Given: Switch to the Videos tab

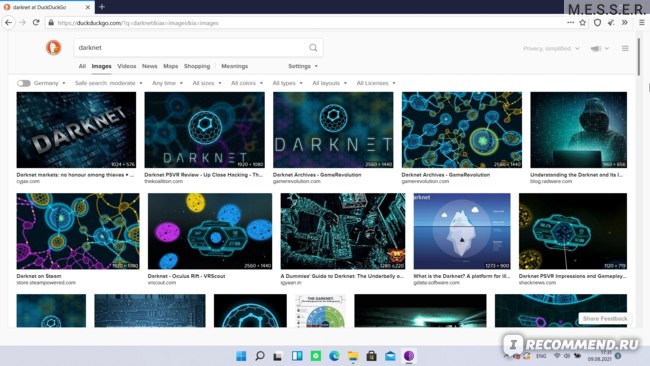Looking at the screenshot, I should point(126,66).
